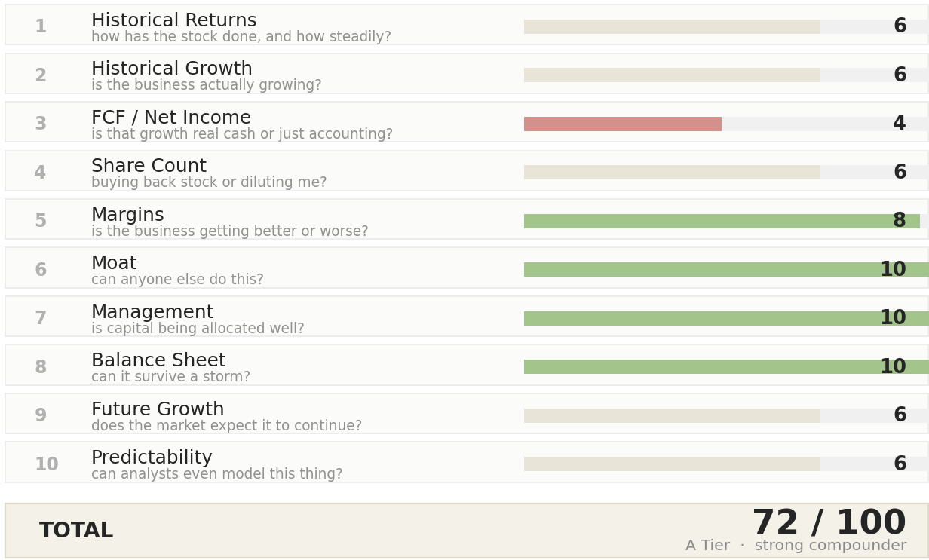Click the red FCF / Net Income bar
Image resolution: width=929 pixels, height=560 pixels.
pos(623,124)
